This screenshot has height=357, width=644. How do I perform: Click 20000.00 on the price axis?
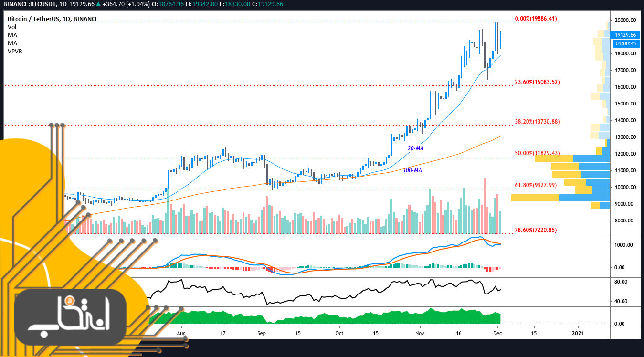coord(625,20)
